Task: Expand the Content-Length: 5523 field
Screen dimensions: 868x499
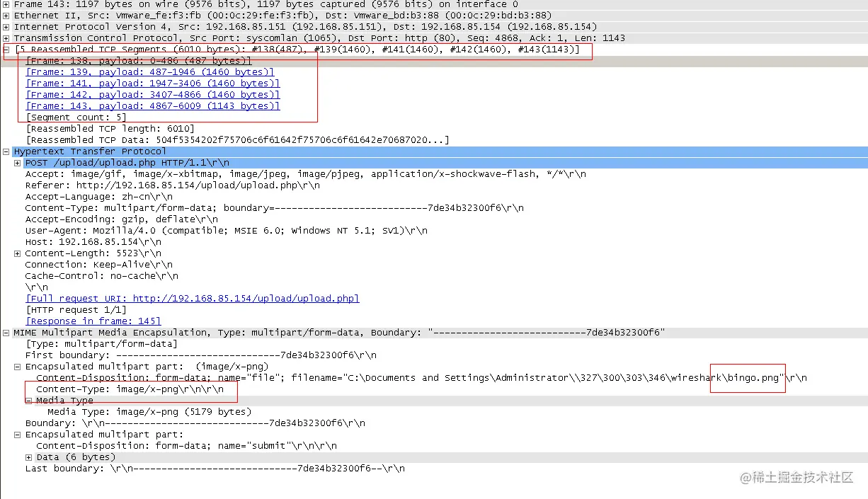Action: click(x=18, y=253)
